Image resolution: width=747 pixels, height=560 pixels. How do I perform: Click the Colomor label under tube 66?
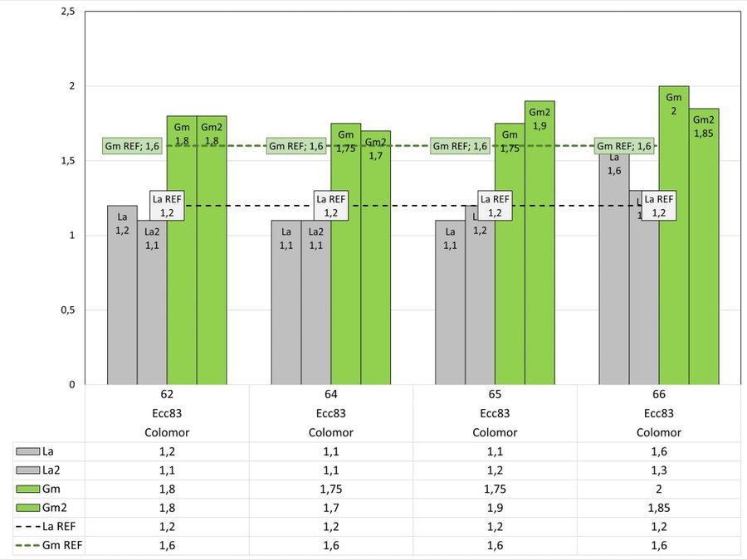659,432
